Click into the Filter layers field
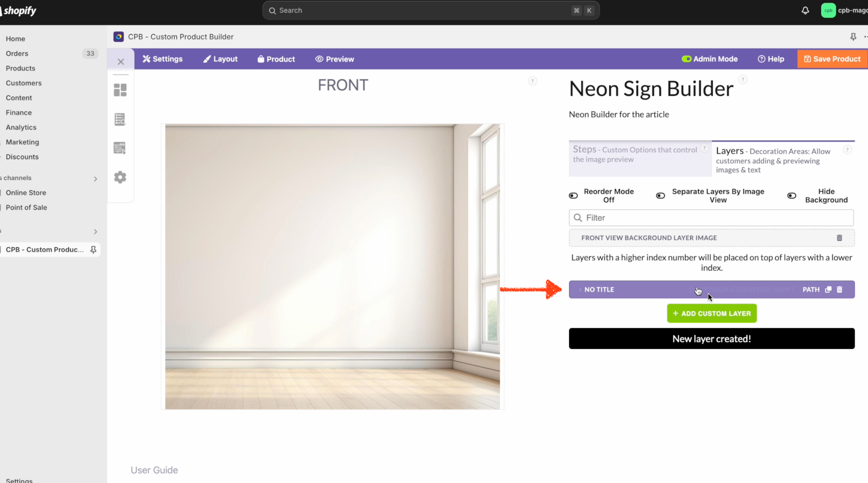The image size is (868, 483). (x=711, y=218)
